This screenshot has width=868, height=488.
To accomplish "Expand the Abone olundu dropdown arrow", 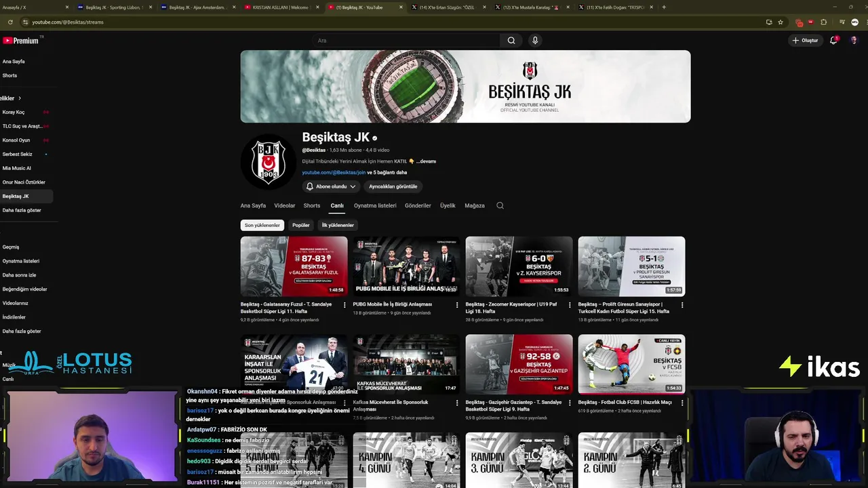I will pos(353,186).
